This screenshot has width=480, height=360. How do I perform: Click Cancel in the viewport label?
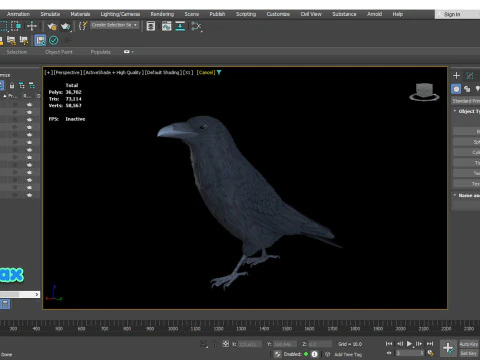[206, 72]
